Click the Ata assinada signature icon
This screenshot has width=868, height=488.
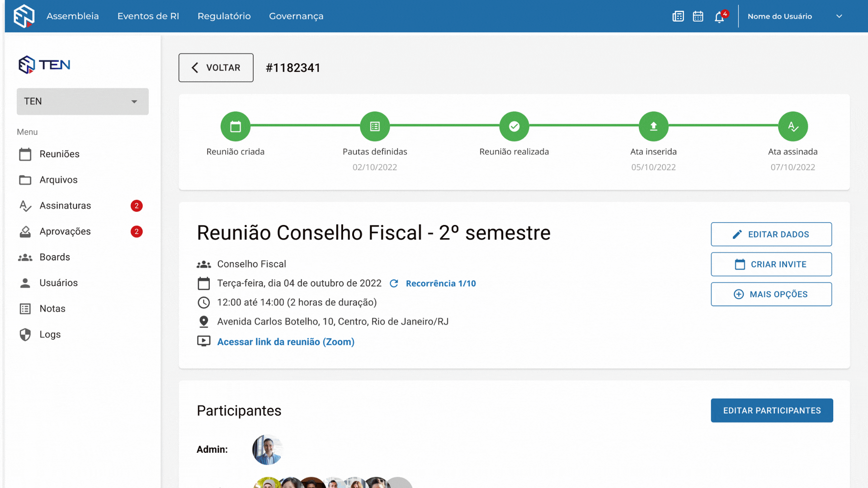pos(793,127)
